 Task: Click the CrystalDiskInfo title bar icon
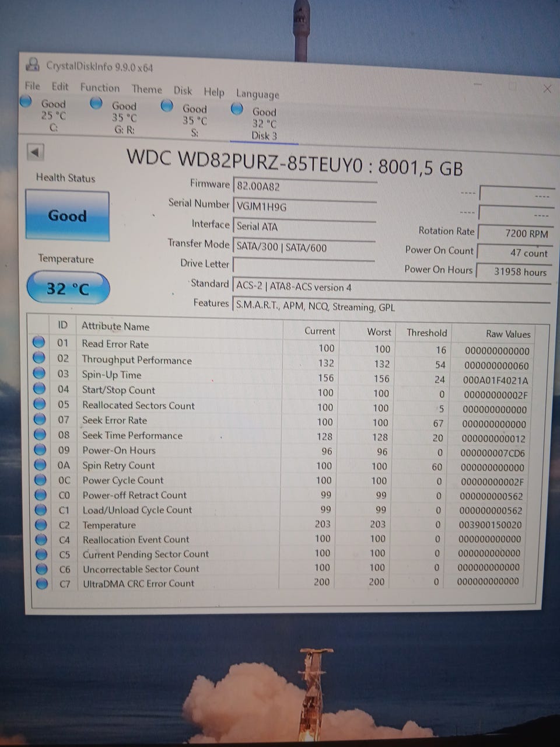pos(33,64)
